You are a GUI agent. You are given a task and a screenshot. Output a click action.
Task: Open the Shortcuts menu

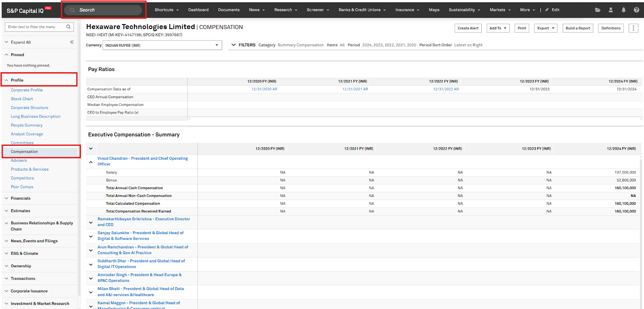pos(167,10)
